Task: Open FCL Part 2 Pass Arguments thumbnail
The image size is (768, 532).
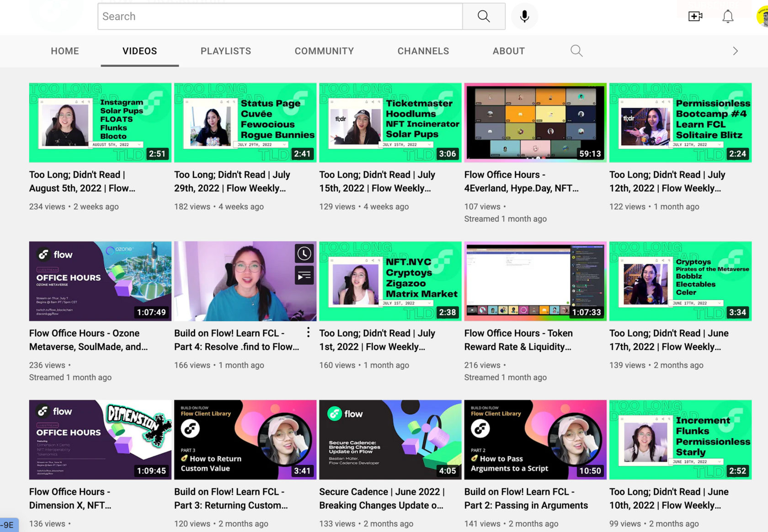Action: (535, 440)
